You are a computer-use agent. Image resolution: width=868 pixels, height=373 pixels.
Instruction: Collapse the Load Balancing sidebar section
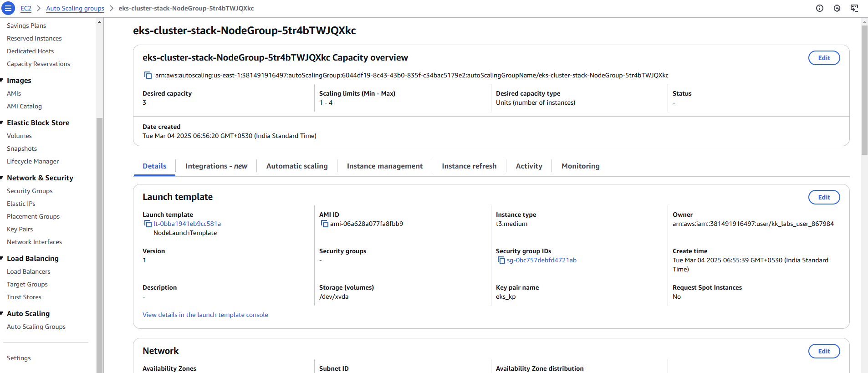2,259
